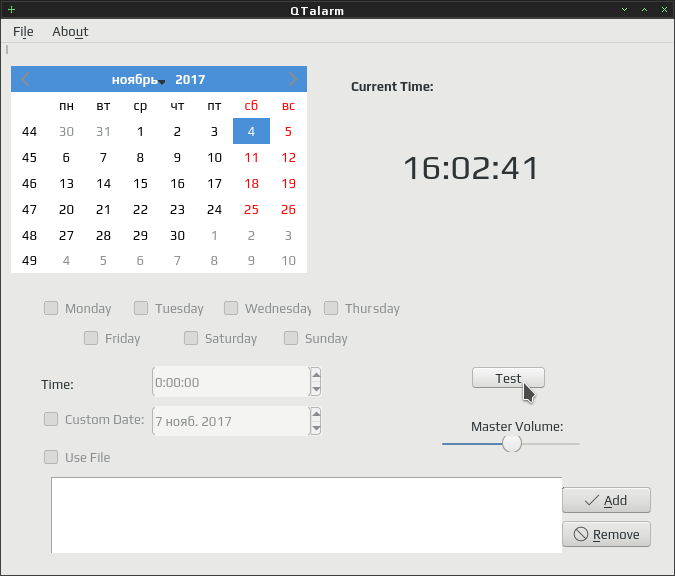Image resolution: width=675 pixels, height=576 pixels.
Task: Click the plus icon in title bar
Action: [12, 9]
